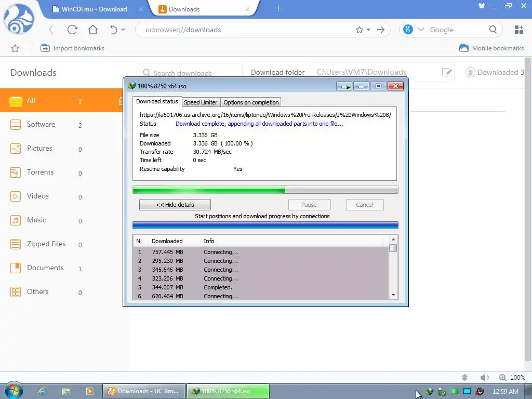This screenshot has height=399, width=532.
Task: Click the Google search engine icon
Action: pos(408,30)
